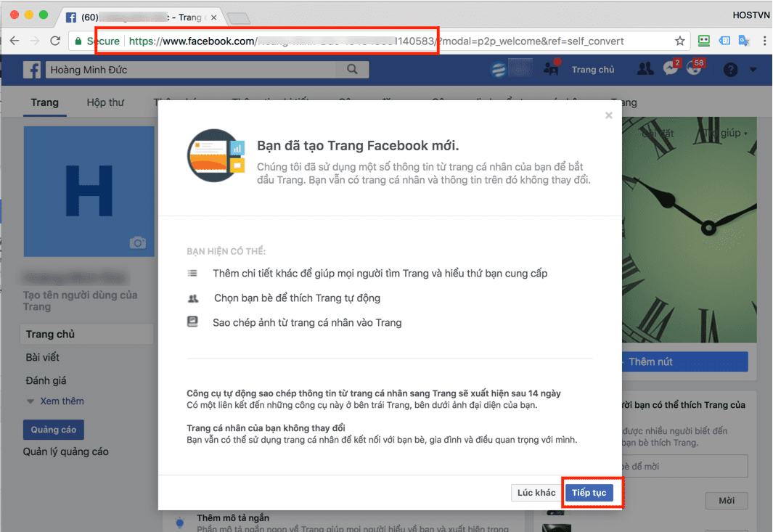The height and width of the screenshot is (532, 773).
Task: Click the search magnifier icon
Action: pyautogui.click(x=352, y=70)
